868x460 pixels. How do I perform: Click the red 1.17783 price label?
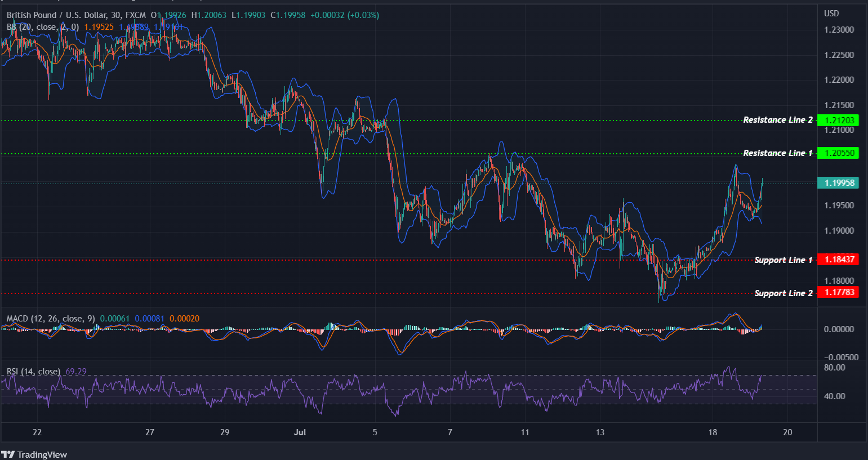[x=838, y=292]
